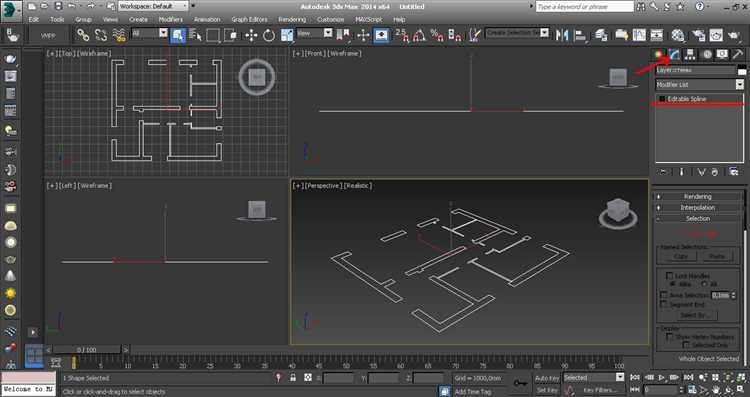Open the reference coordinate system View dropdown

(x=314, y=33)
